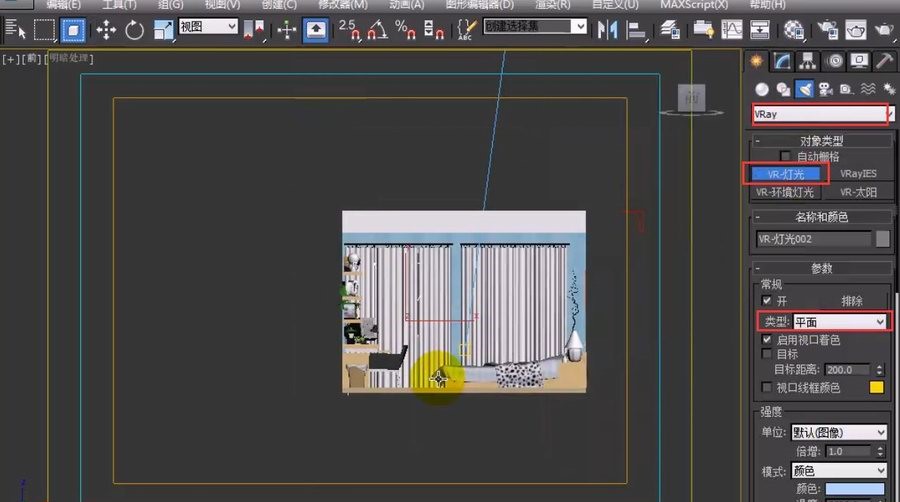Switch to the Hierarchy panel tab
Screen dimensions: 900x502
[808, 61]
